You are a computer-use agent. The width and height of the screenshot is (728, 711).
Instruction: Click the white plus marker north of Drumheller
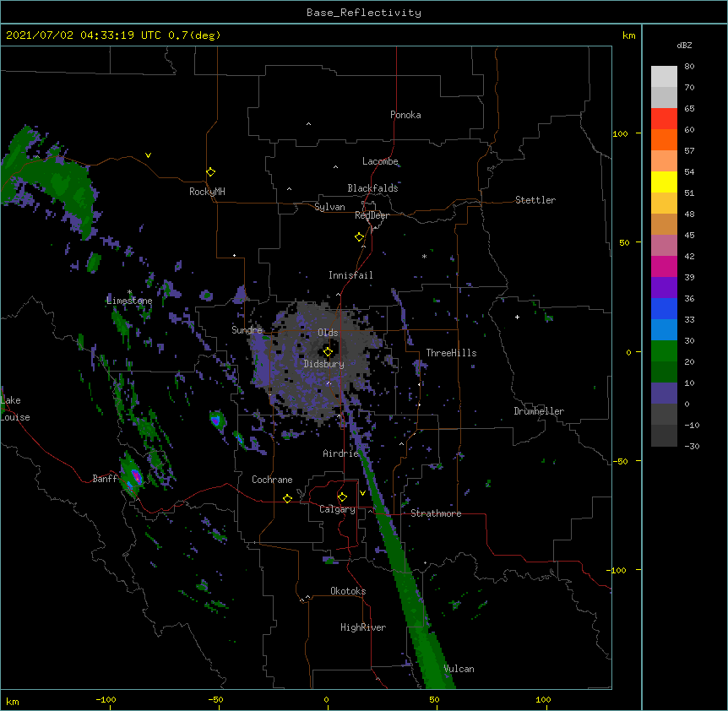click(x=517, y=317)
